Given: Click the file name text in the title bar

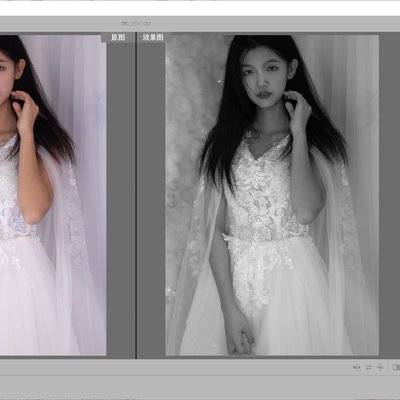Looking at the screenshot, I should [136, 23].
